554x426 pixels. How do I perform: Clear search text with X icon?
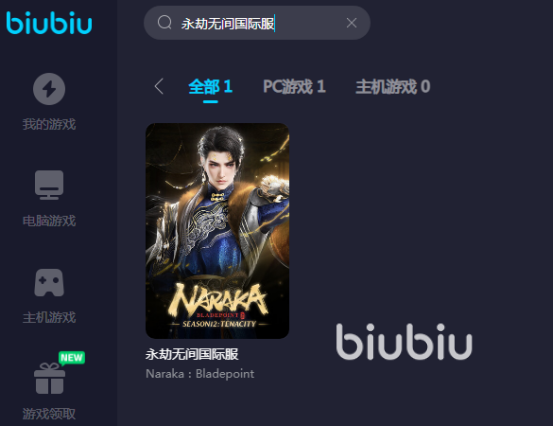coord(352,23)
